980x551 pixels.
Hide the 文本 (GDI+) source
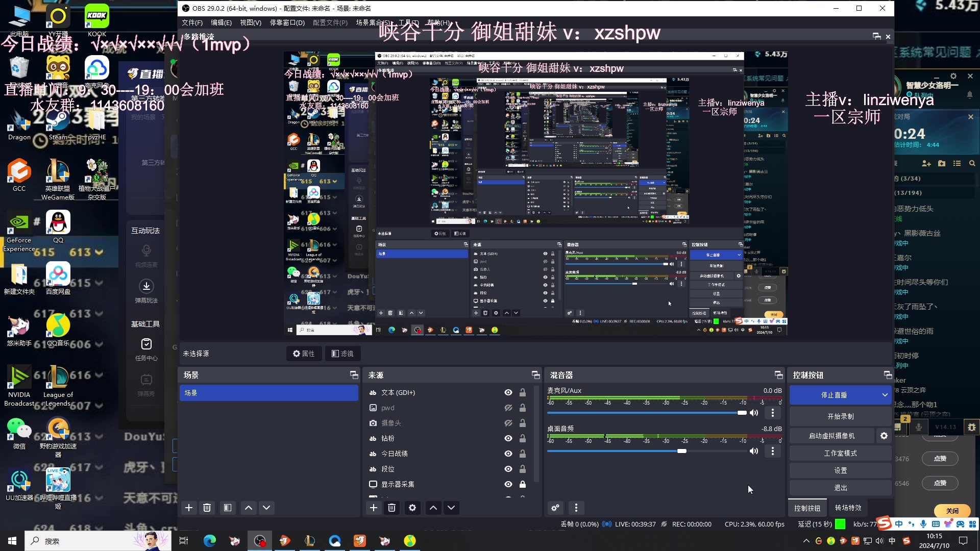[x=508, y=392]
